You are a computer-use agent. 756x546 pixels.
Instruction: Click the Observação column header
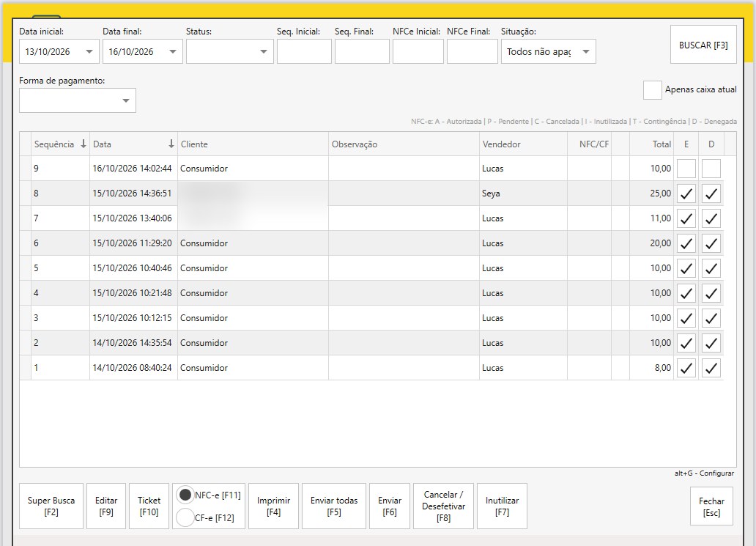pyautogui.click(x=404, y=144)
